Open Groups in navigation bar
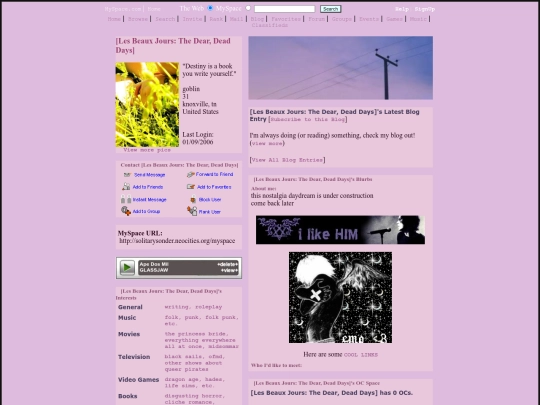Screen dimensions: 540x405 (342, 19)
